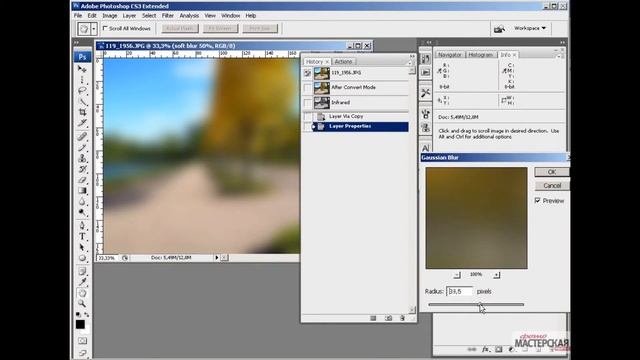
Task: Swap foreground and background colors
Action: pos(87,314)
